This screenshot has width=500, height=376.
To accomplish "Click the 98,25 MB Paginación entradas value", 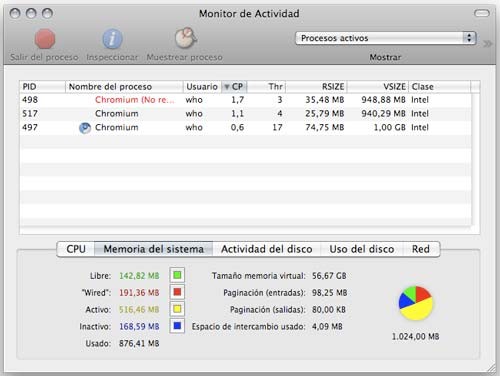I will pyautogui.click(x=329, y=293).
